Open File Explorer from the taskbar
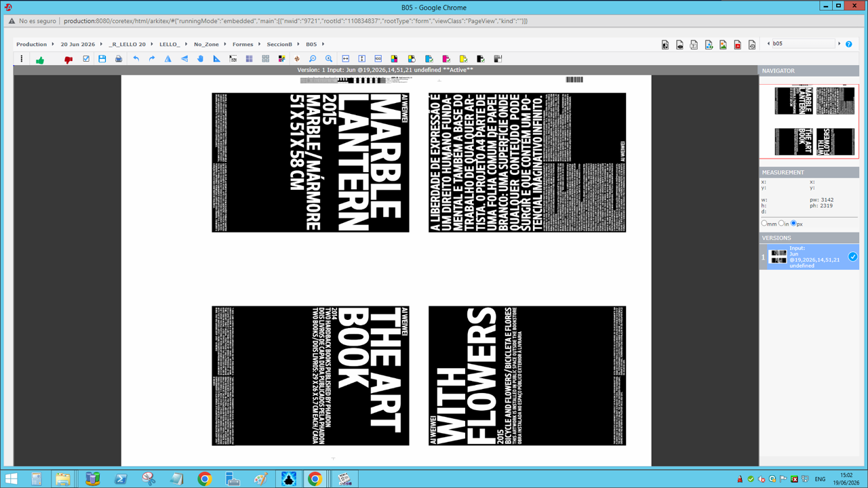Viewport: 868px width, 488px height. click(x=63, y=479)
